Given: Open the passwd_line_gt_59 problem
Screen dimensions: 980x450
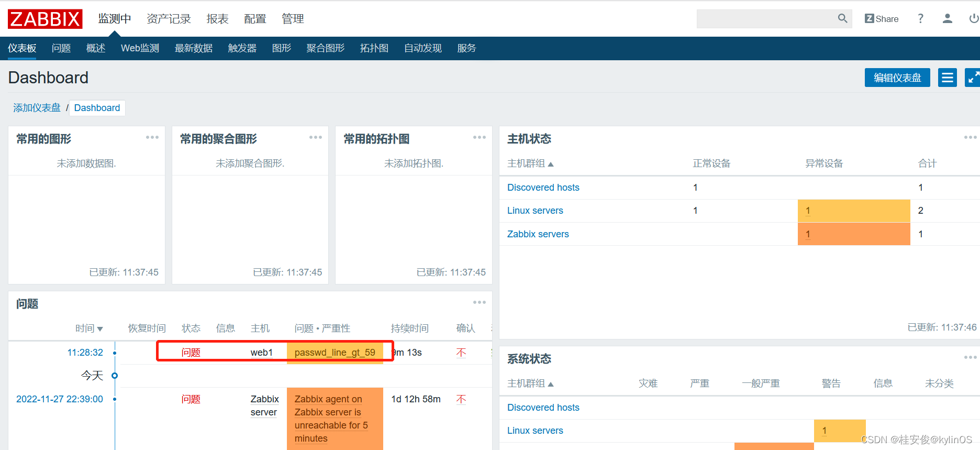Looking at the screenshot, I should [335, 353].
